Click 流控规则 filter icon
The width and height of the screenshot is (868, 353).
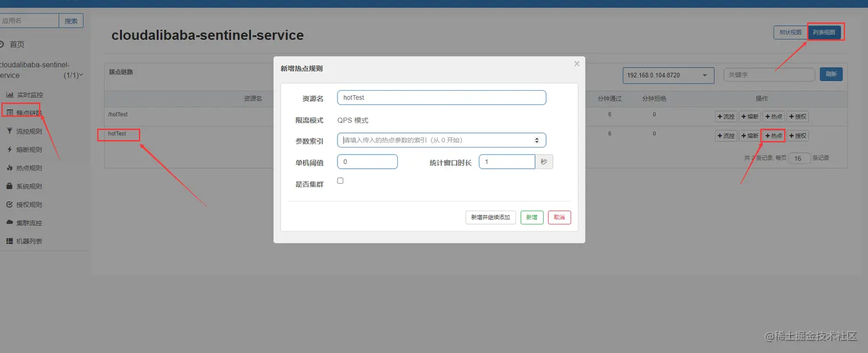10,131
